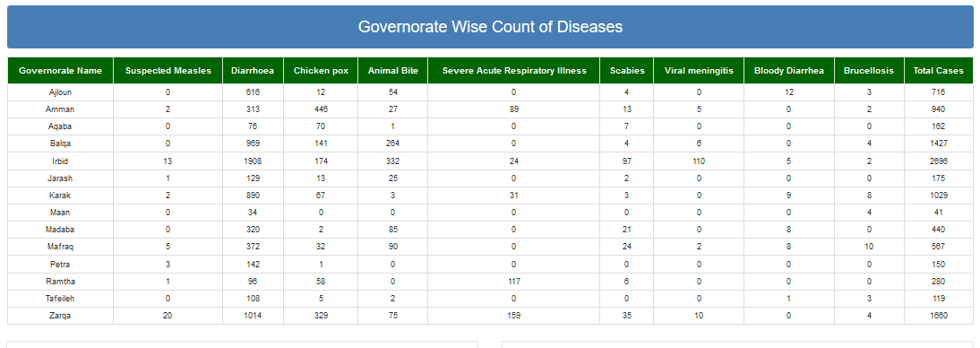Click Irbid's total cases value 2696
Screen dimensions: 980x348
939,161
